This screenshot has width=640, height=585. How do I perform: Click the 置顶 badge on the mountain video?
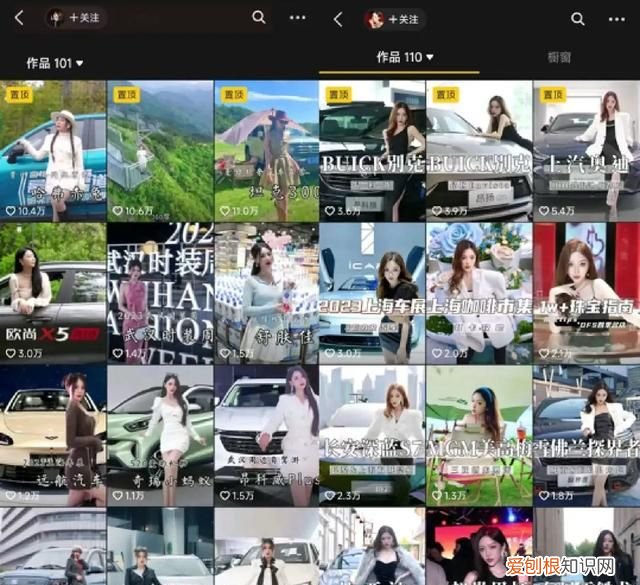point(127,95)
